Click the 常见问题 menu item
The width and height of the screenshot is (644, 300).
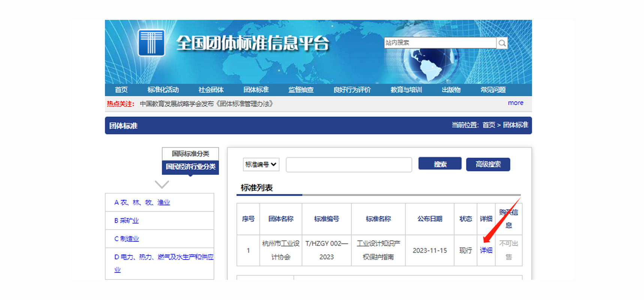click(x=493, y=90)
